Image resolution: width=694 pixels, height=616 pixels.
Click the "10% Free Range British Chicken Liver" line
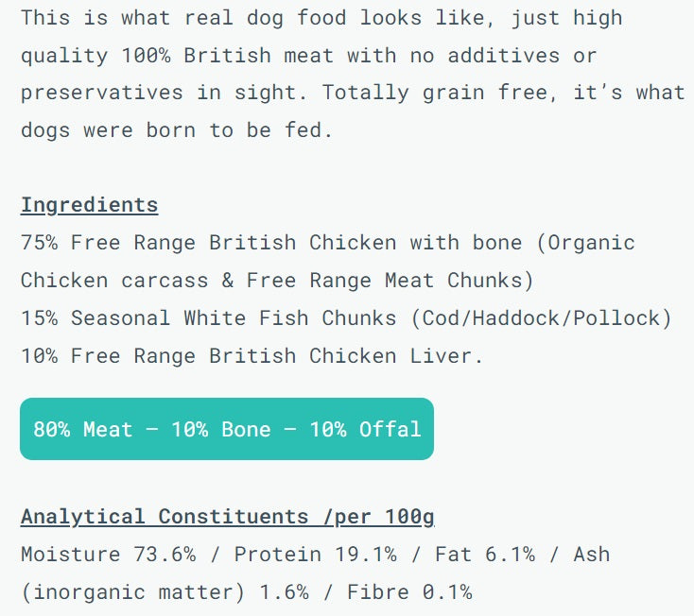tap(252, 356)
